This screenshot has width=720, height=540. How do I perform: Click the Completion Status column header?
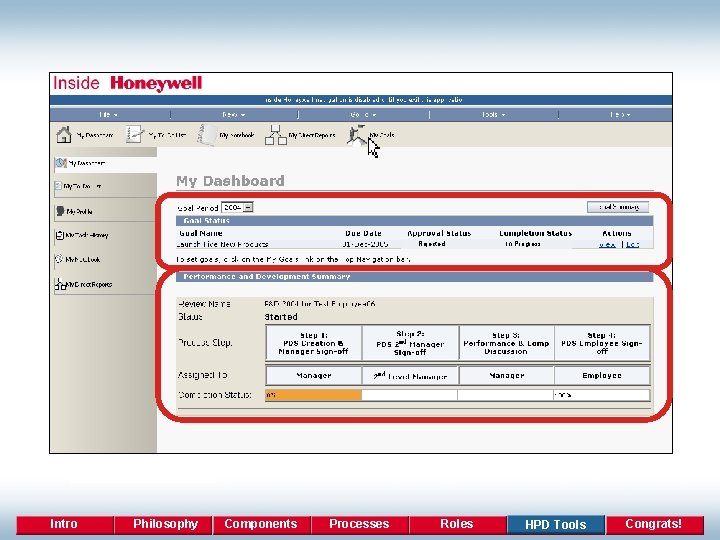pyautogui.click(x=535, y=233)
